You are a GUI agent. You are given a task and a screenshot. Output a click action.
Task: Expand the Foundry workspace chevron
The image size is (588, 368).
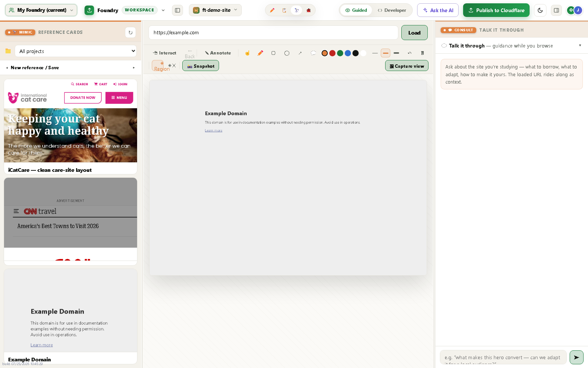coord(163,10)
